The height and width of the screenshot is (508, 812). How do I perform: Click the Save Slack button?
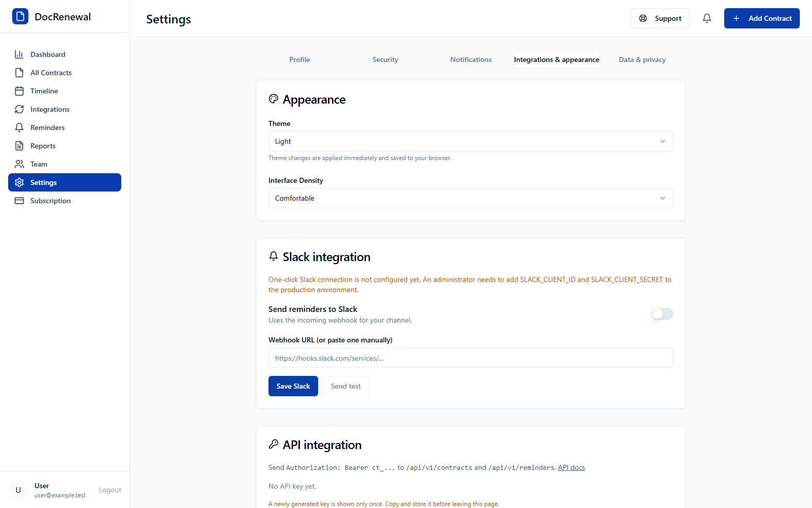pos(293,386)
